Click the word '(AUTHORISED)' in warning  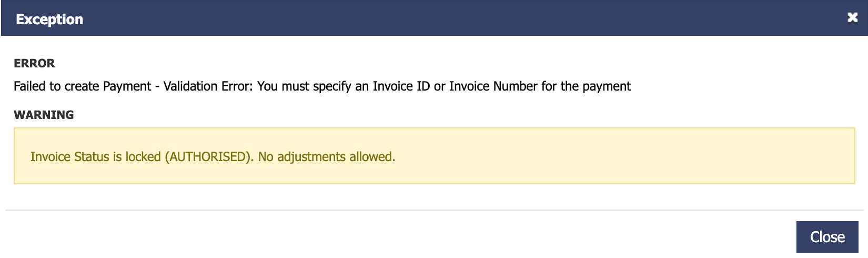[209, 157]
